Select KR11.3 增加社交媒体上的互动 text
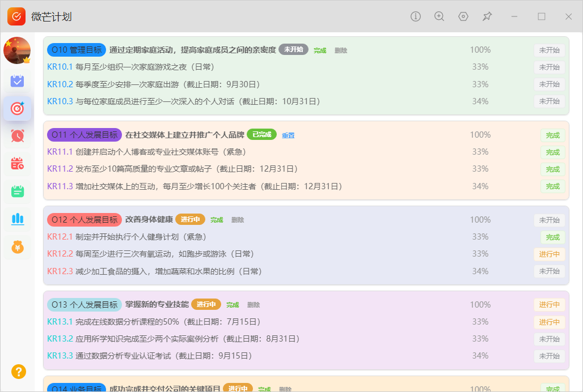The image size is (583, 392). coord(195,186)
